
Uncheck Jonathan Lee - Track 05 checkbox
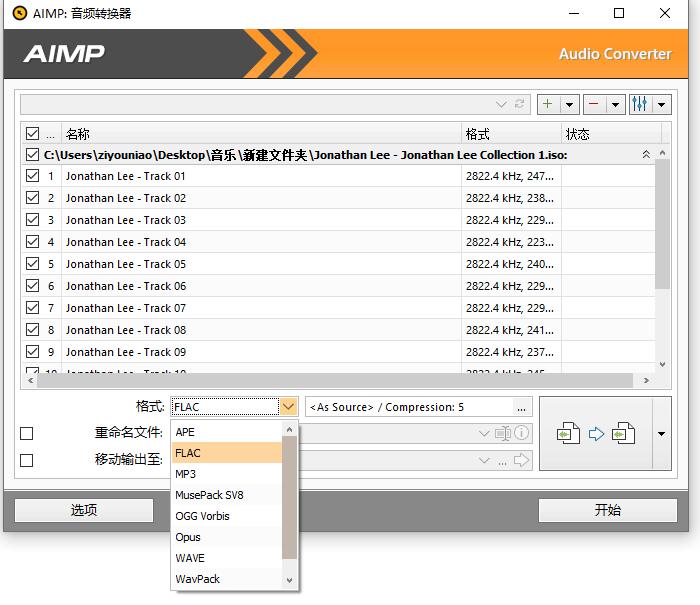(33, 264)
